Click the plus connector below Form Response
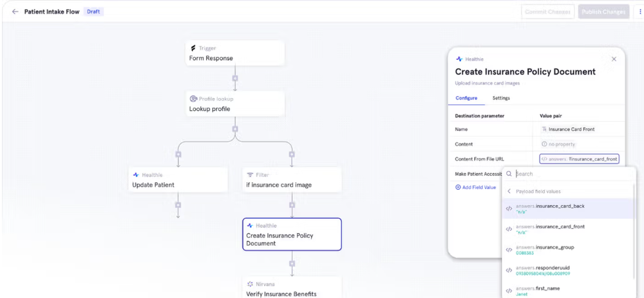644x298 pixels. 235,78
